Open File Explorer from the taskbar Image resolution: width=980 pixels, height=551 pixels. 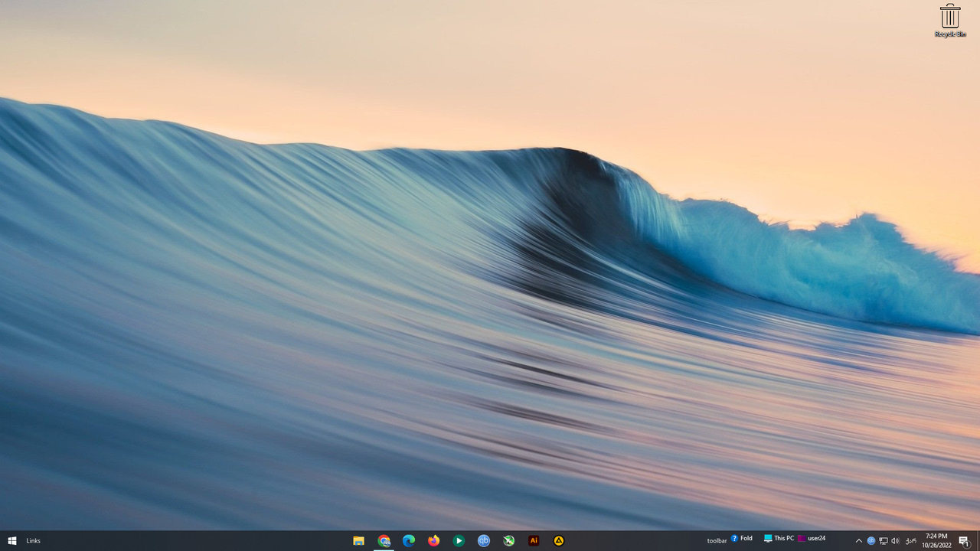359,540
